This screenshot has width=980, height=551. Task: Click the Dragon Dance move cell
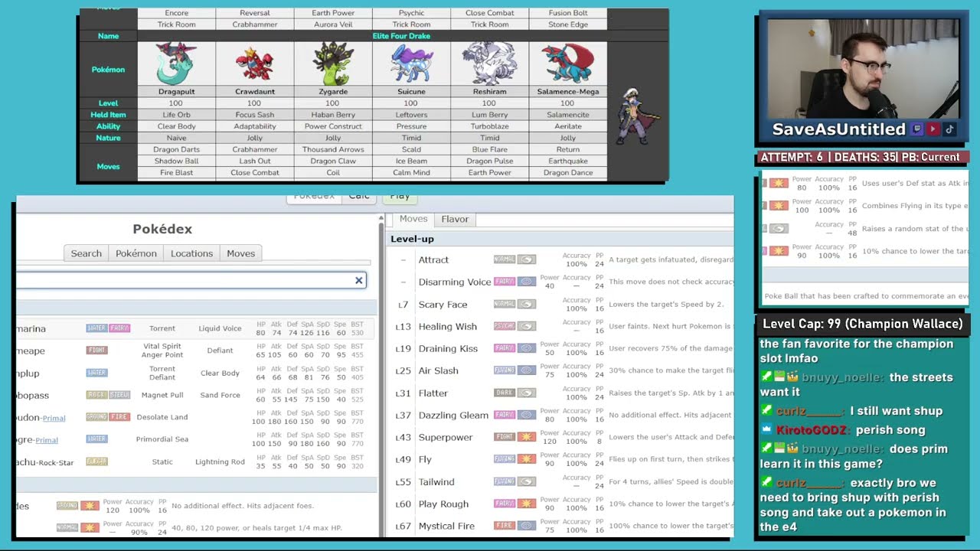567,172
